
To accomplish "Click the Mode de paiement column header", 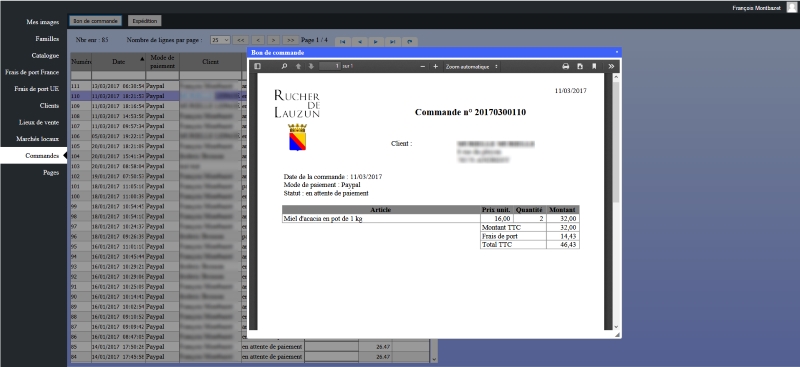I will (162, 62).
